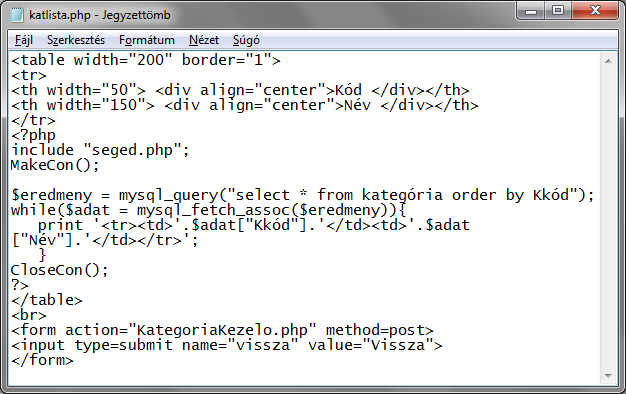The width and height of the screenshot is (626, 394).
Task: Open the Súgó help menu
Action: (246, 40)
